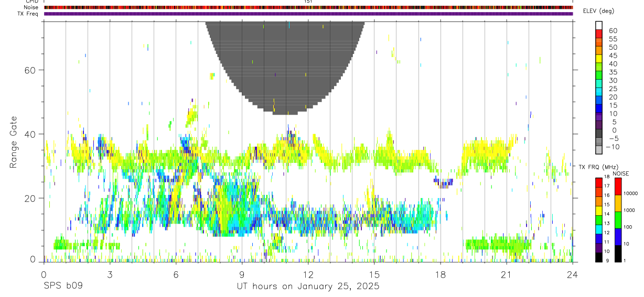Click the x-axis tick label "18"

click(x=441, y=274)
